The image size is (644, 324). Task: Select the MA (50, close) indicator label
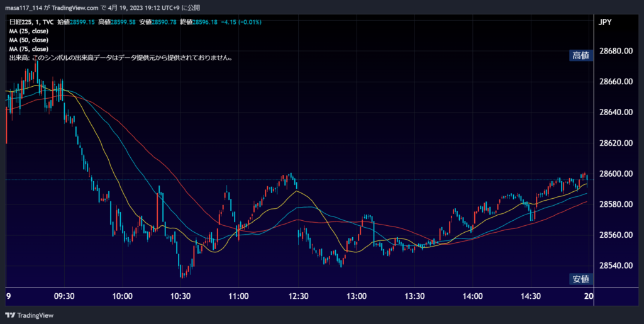click(28, 40)
